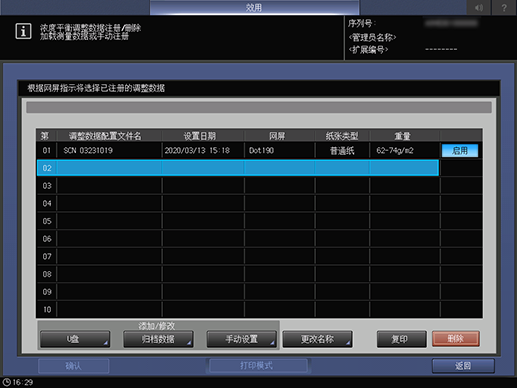The width and height of the screenshot is (517, 388).
Task: Open help with the question mark icon
Action: click(504, 7)
